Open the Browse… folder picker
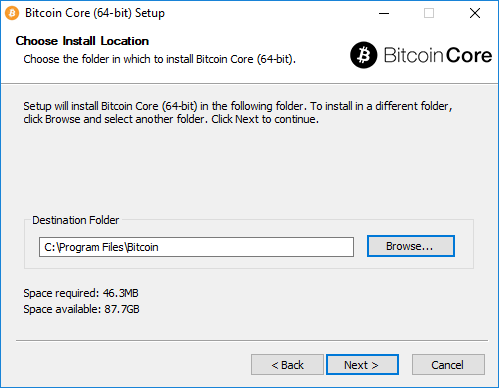 411,246
